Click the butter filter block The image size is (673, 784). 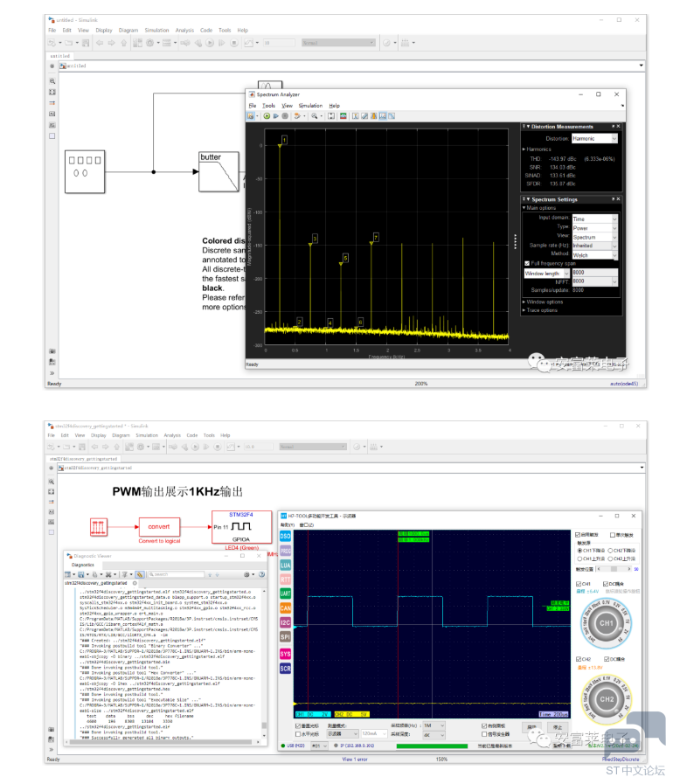pos(219,172)
